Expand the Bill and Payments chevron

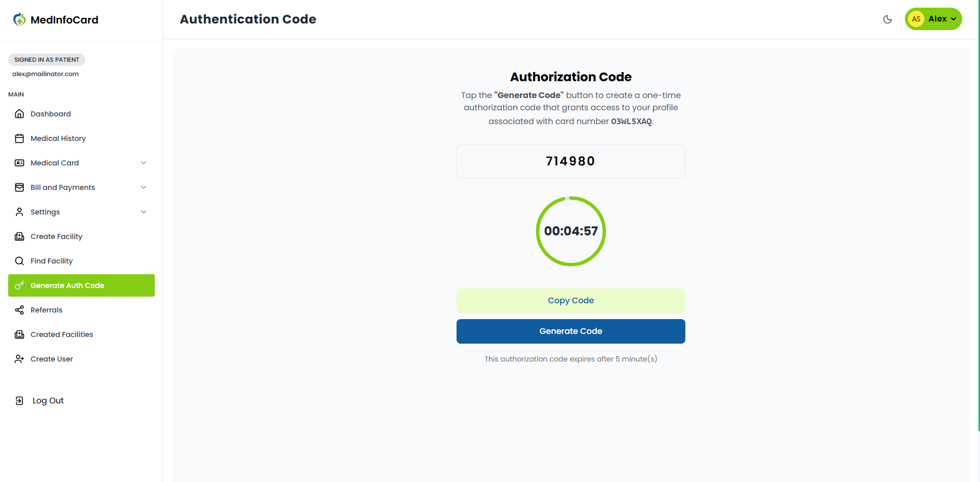pos(144,187)
